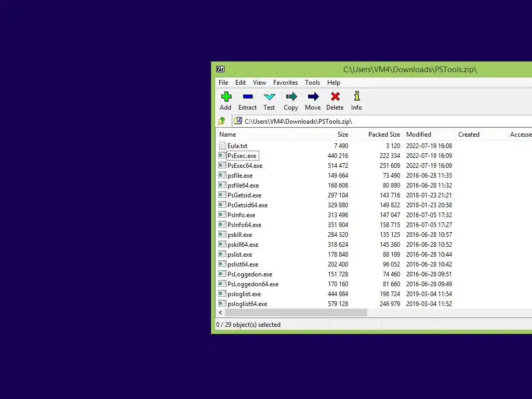Screen dimensions: 532x399
Task: Select the pskill64.exe file icon
Action: (x=222, y=244)
